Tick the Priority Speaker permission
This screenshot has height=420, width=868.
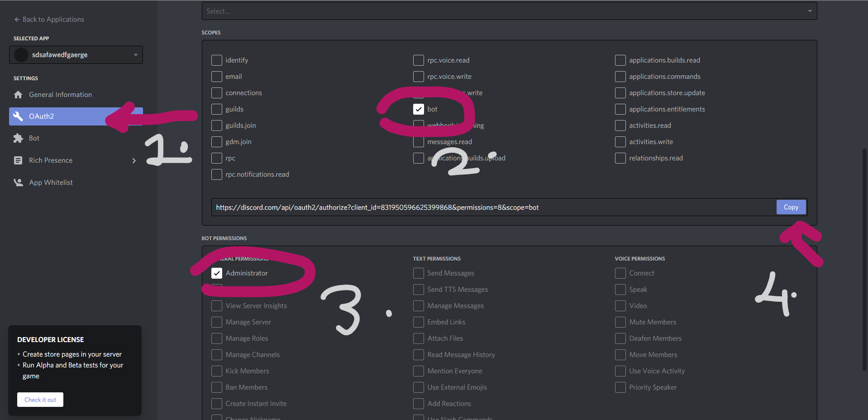coord(620,387)
